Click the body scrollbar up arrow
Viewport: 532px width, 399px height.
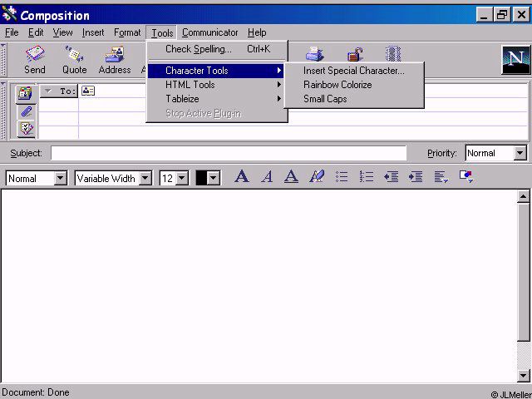524,197
